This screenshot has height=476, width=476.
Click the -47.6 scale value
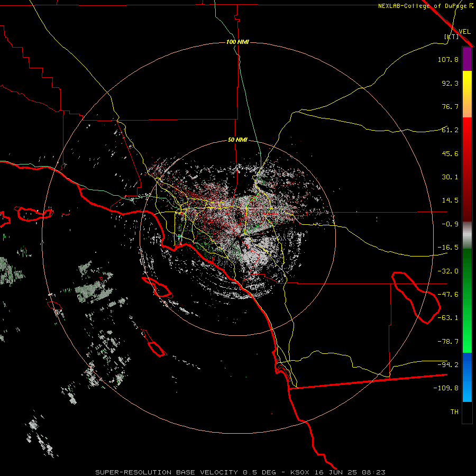point(448,295)
